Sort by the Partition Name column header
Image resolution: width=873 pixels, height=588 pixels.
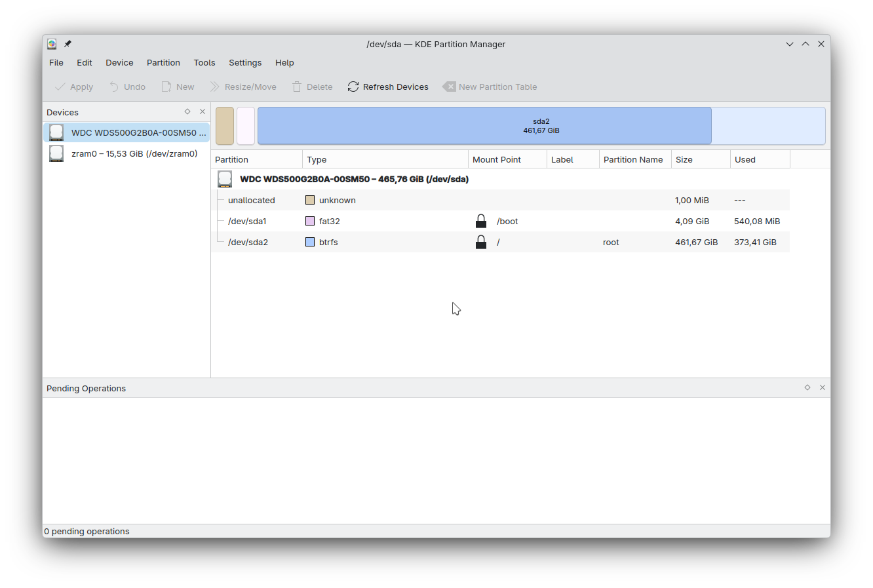635,159
